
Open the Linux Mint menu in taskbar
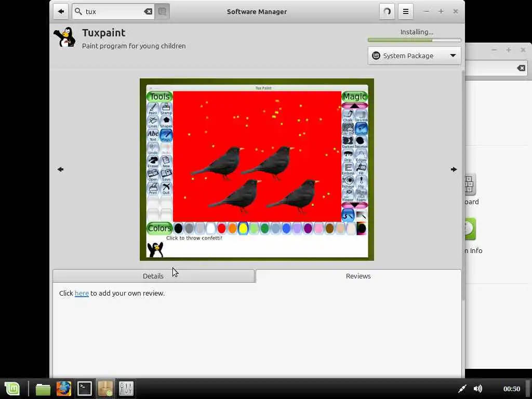pyautogui.click(x=12, y=389)
